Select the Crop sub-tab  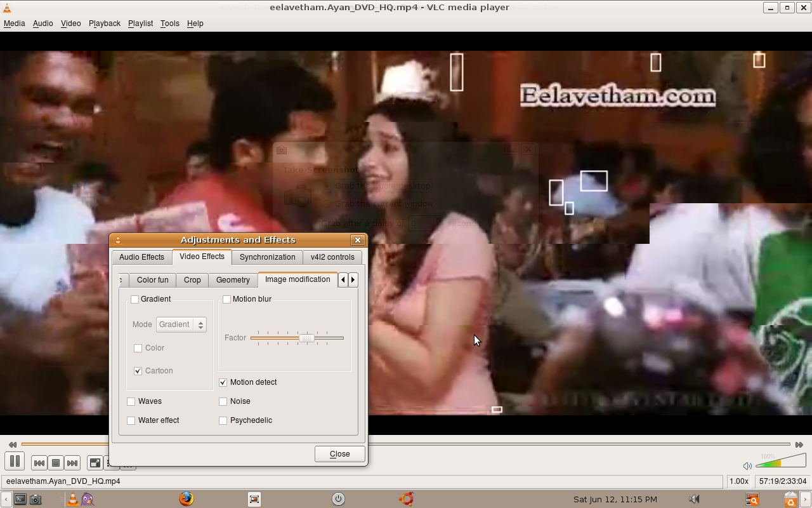[x=192, y=280]
